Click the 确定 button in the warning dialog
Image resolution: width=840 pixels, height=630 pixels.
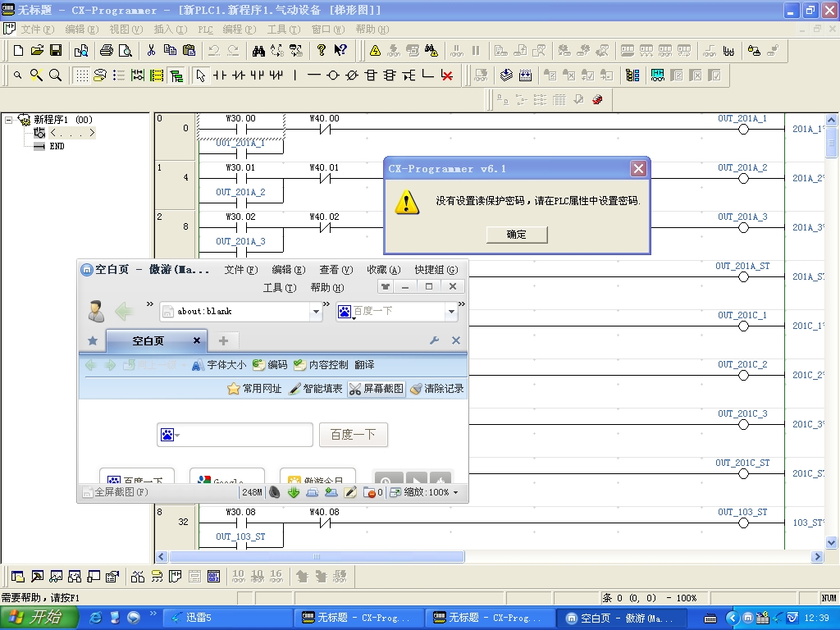click(x=516, y=235)
